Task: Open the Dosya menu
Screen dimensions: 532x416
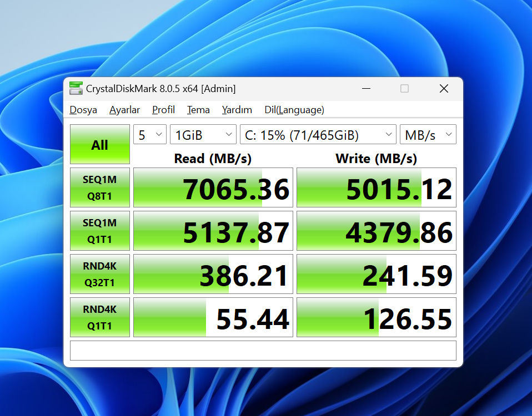Action: coord(83,110)
